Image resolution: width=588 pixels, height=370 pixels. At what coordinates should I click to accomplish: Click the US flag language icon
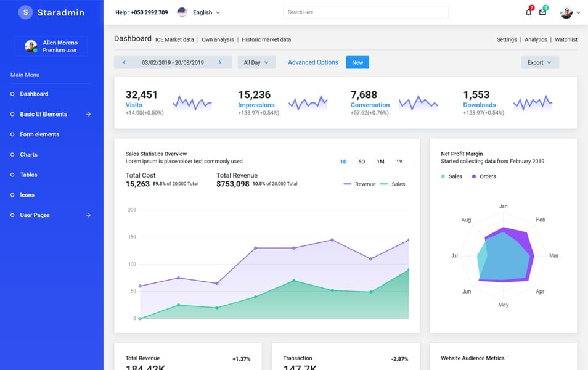pyautogui.click(x=182, y=12)
